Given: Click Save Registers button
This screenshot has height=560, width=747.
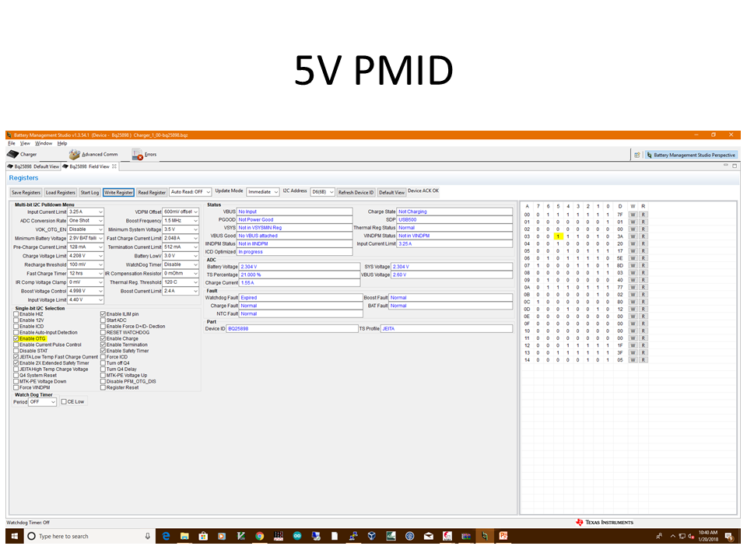Looking at the screenshot, I should (x=26, y=192).
